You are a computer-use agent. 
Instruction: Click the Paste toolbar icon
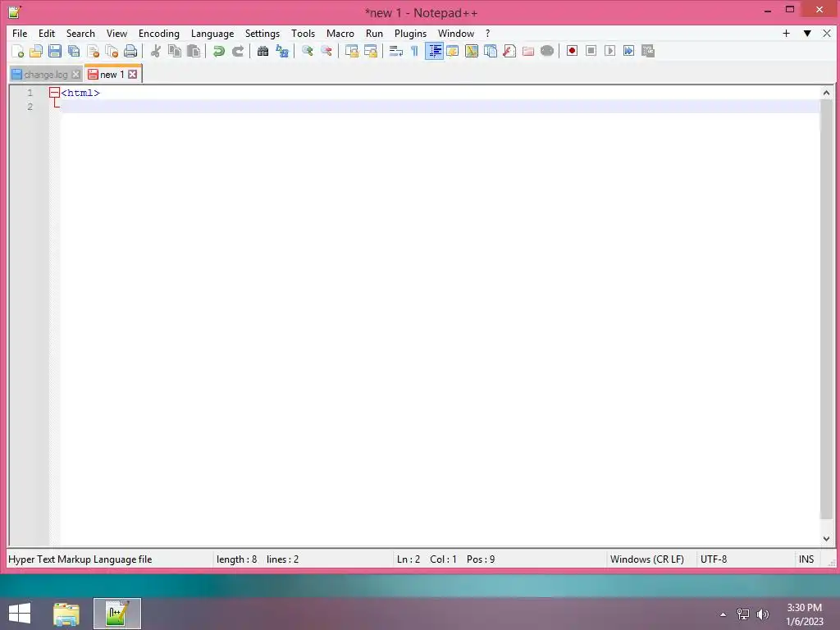(x=194, y=51)
